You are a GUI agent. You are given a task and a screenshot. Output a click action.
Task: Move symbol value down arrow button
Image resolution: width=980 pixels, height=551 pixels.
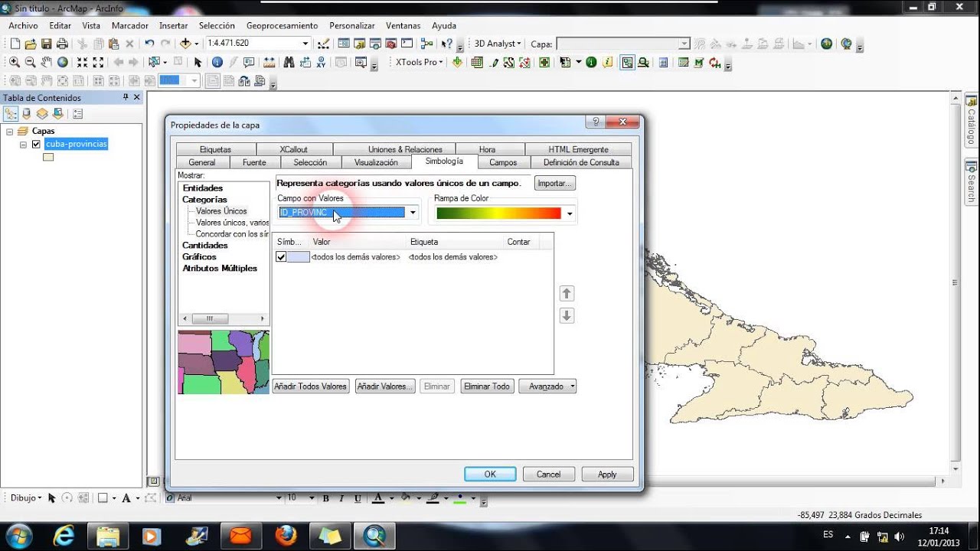[x=567, y=315]
